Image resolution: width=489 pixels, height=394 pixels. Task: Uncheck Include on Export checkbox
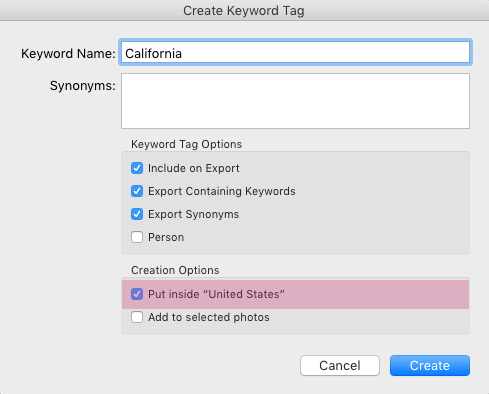click(x=137, y=168)
